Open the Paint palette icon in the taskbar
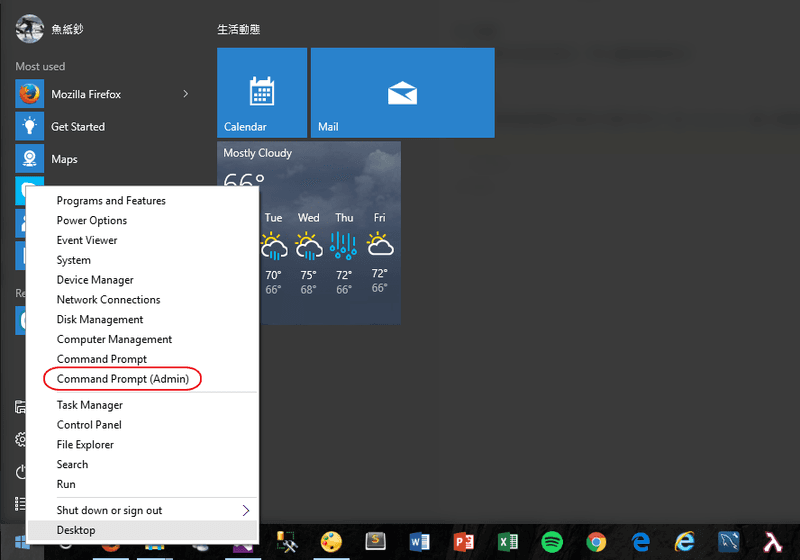Image resolution: width=800 pixels, height=560 pixels. [x=331, y=542]
